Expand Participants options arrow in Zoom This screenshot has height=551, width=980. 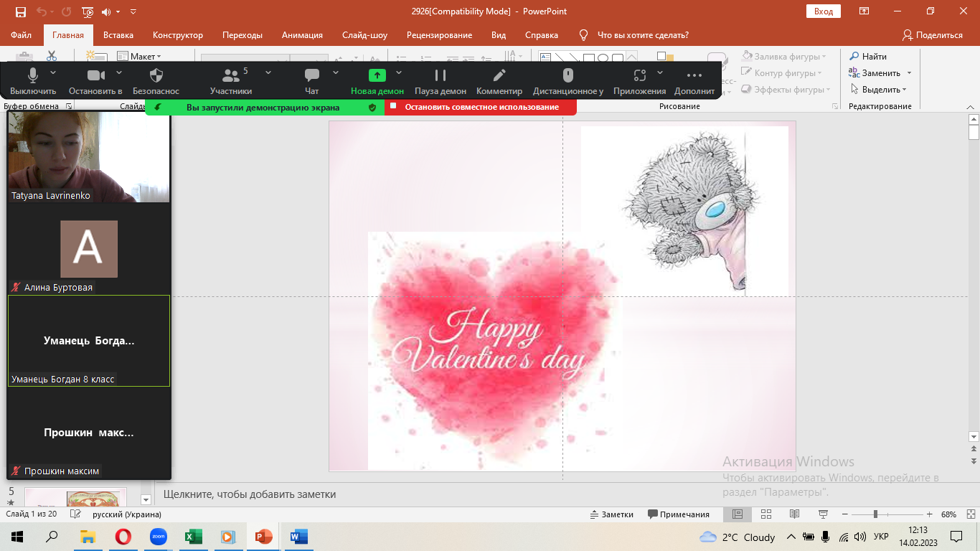[x=268, y=72]
